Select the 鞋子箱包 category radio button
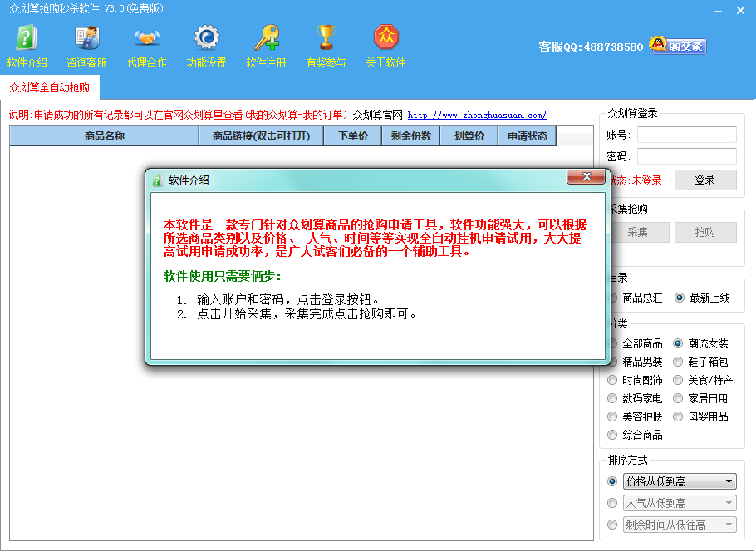756x552 pixels. tap(678, 362)
